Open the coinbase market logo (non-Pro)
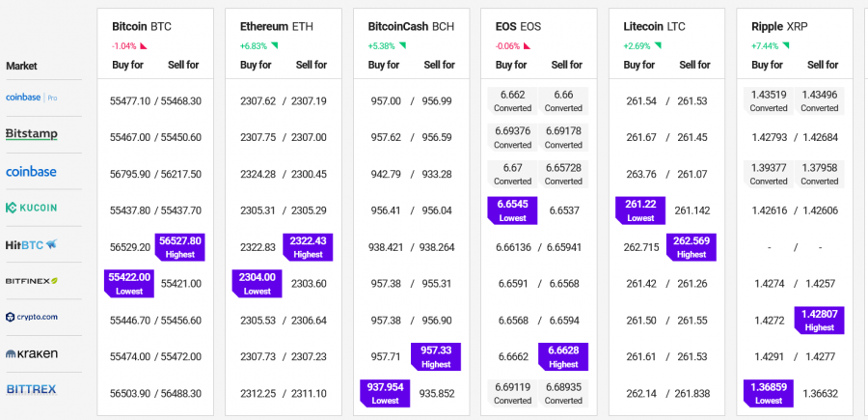The height and width of the screenshot is (420, 868). pyautogui.click(x=31, y=172)
